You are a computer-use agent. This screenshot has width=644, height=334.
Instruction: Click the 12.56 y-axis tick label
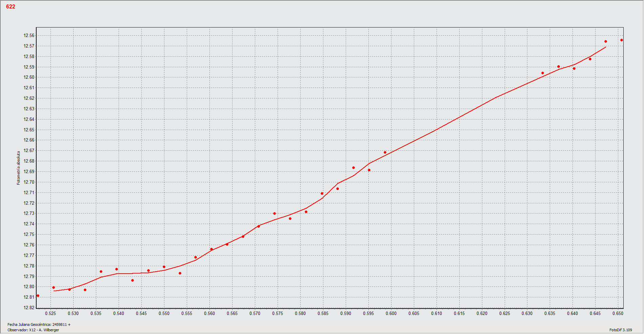pyautogui.click(x=29, y=36)
